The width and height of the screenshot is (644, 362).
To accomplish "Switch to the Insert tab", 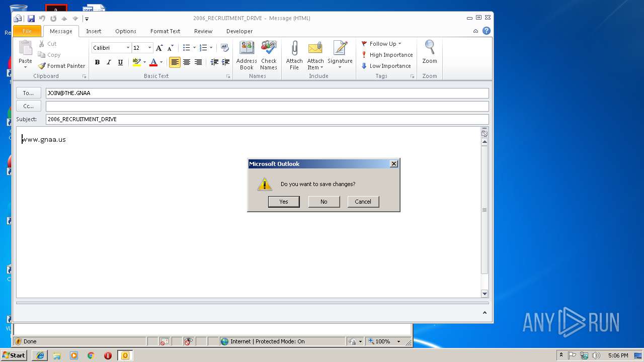I will pyautogui.click(x=94, y=31).
